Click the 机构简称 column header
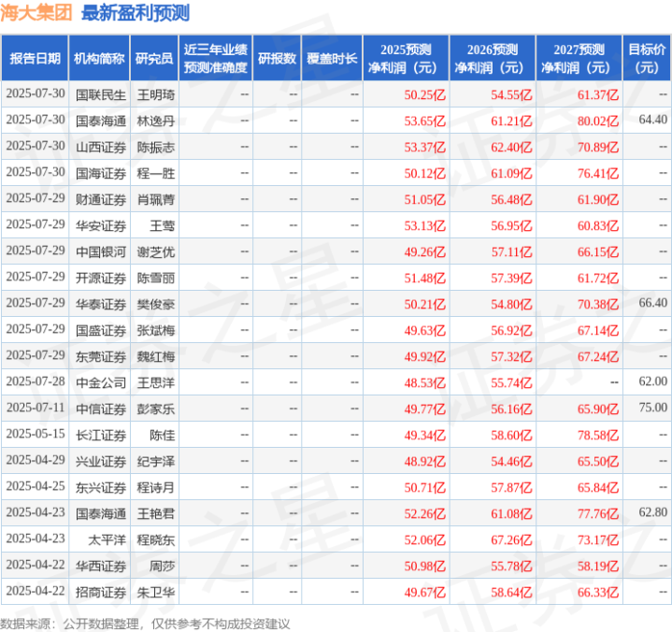 tap(99, 58)
